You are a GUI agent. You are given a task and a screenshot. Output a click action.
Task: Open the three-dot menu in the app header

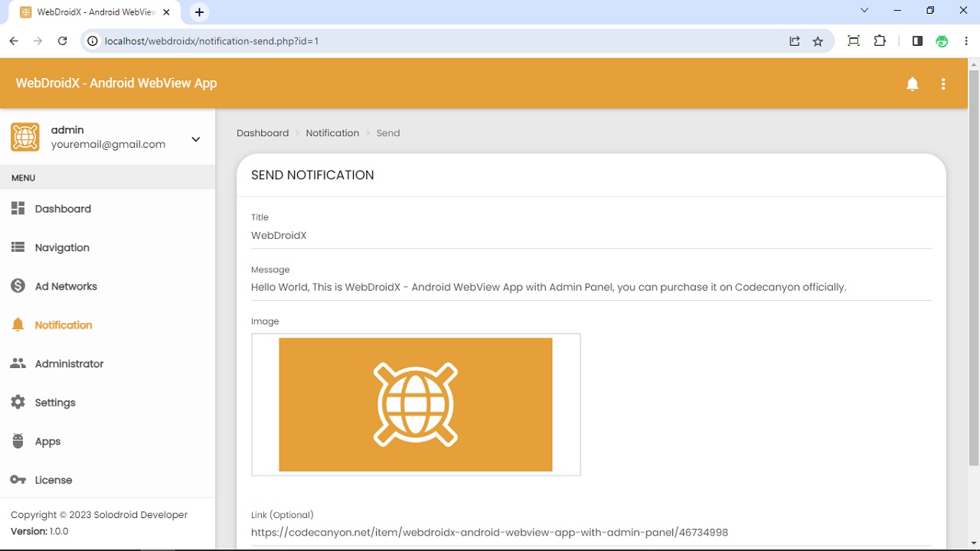pos(943,84)
